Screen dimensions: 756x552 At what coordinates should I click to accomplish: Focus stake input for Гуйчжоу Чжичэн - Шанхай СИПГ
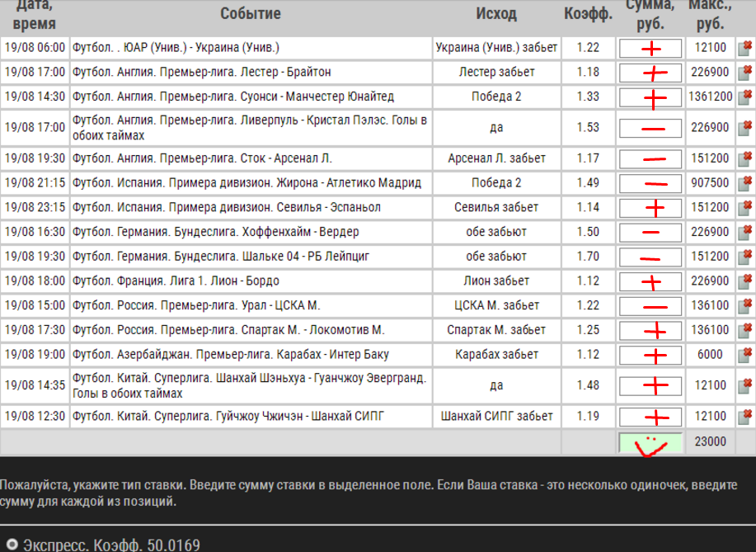650,417
